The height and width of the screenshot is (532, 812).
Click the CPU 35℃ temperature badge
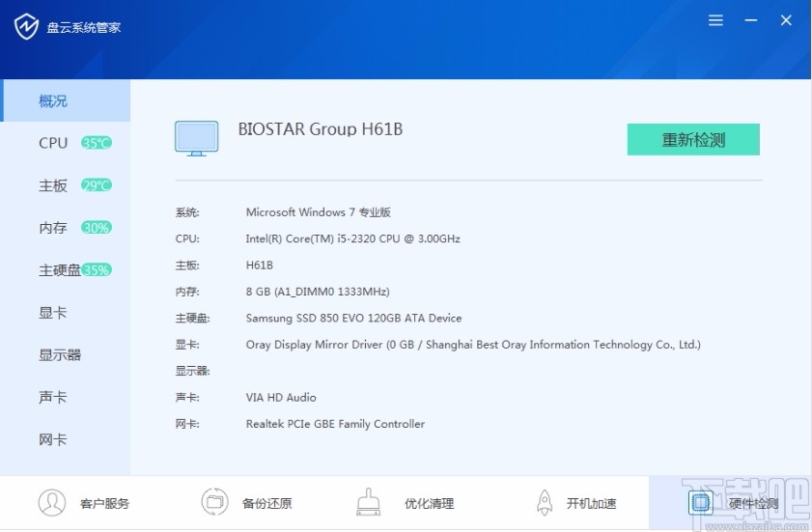97,143
